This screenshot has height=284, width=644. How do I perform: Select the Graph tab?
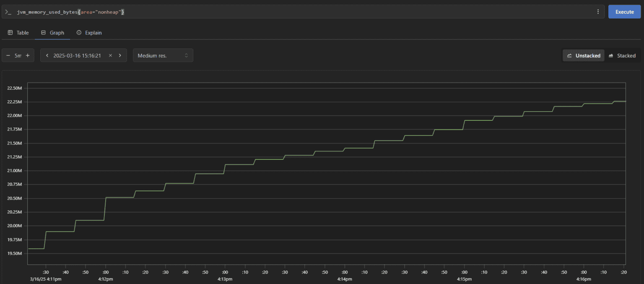[x=52, y=33]
